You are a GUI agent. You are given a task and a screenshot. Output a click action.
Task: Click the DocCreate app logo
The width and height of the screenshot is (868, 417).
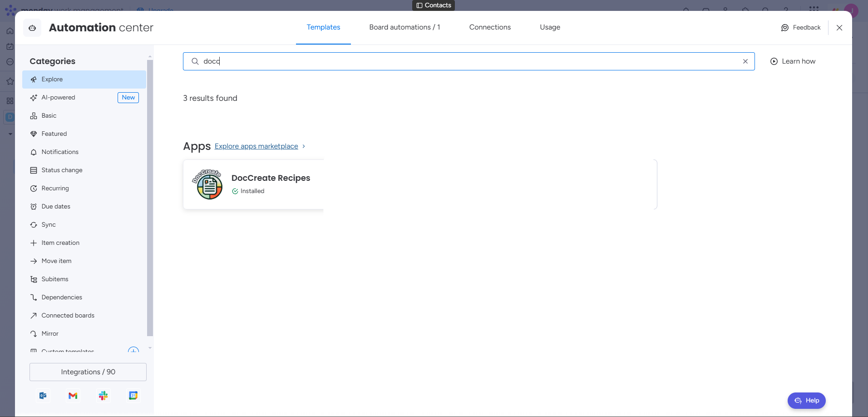click(x=207, y=184)
